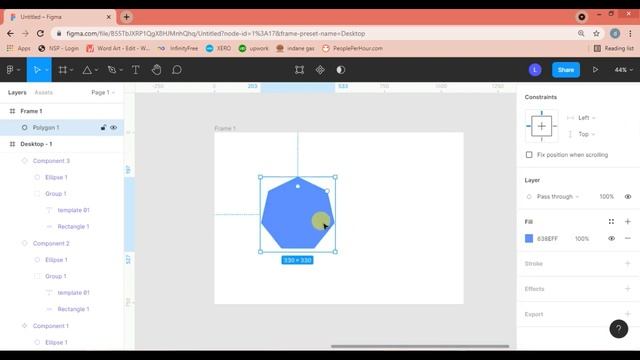Select the Frame tool
This screenshot has height=360, width=640.
point(62,70)
